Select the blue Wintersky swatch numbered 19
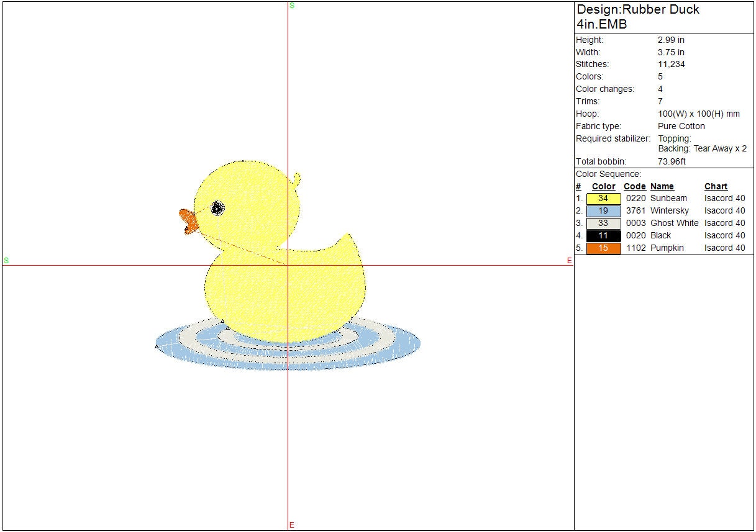Viewport: 756px width, 532px height. (603, 211)
